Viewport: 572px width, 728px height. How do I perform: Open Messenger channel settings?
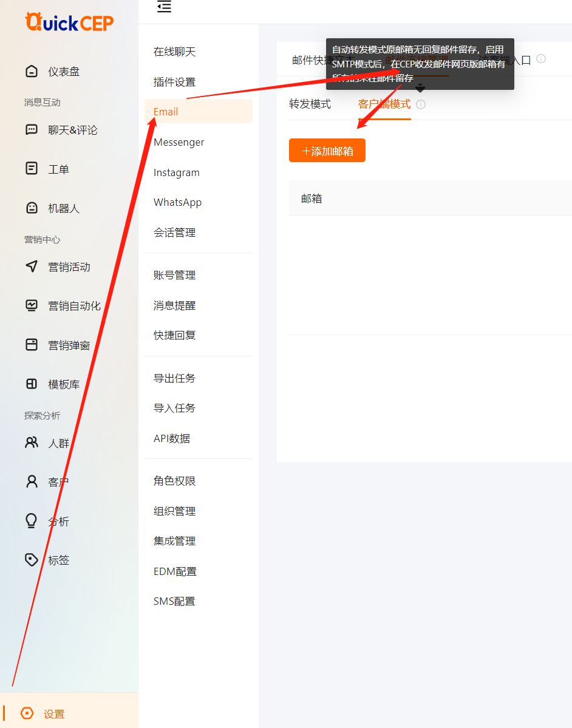tap(179, 142)
